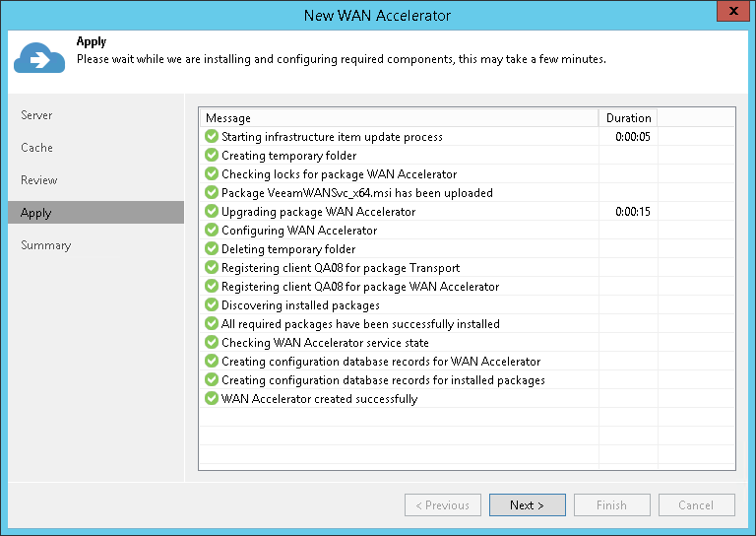The image size is (756, 536).
Task: Open the Cache step in sidebar
Action: (36, 148)
